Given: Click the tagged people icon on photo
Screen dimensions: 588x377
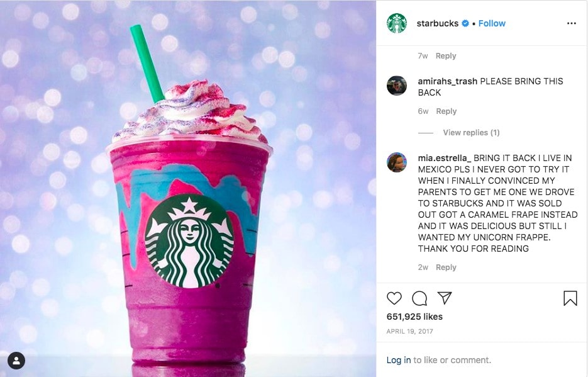Looking at the screenshot, I should (16, 361).
